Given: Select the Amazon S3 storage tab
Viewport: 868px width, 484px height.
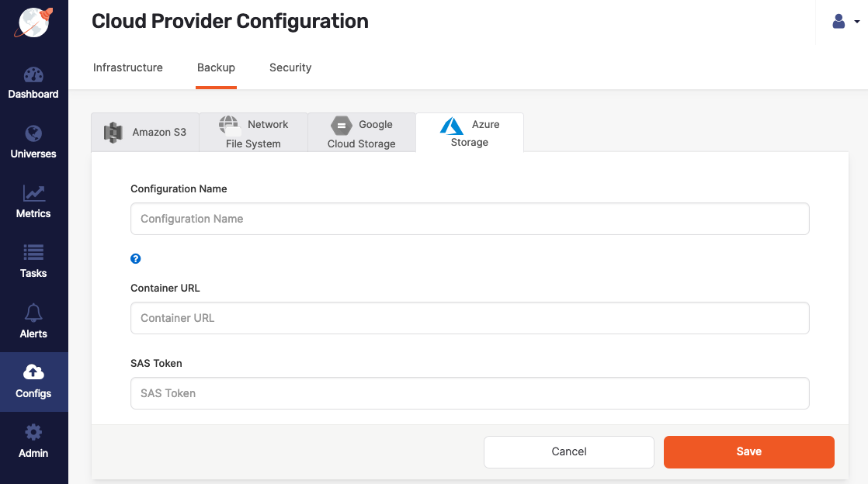Looking at the screenshot, I should (144, 132).
